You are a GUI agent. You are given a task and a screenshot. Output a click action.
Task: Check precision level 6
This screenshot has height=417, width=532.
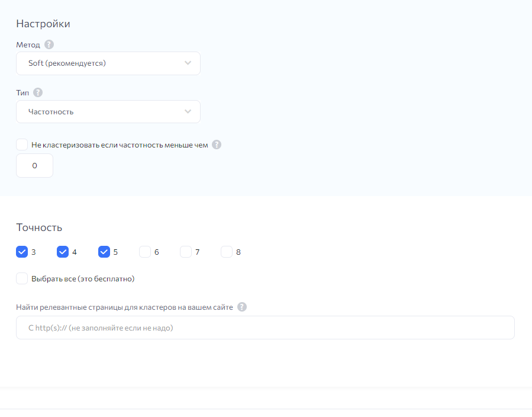pos(145,252)
